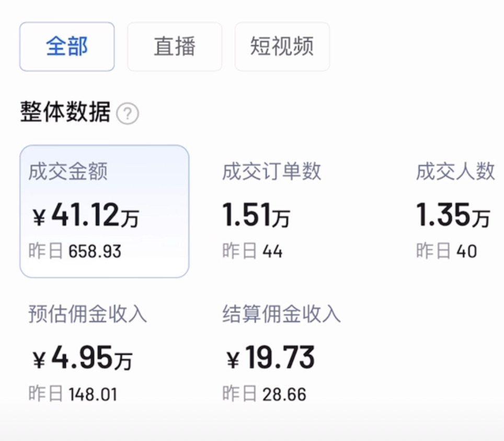Viewport: 504px width, 441px height.
Task: Click the 昨日 28.66 comparison text
Action: coord(264,394)
